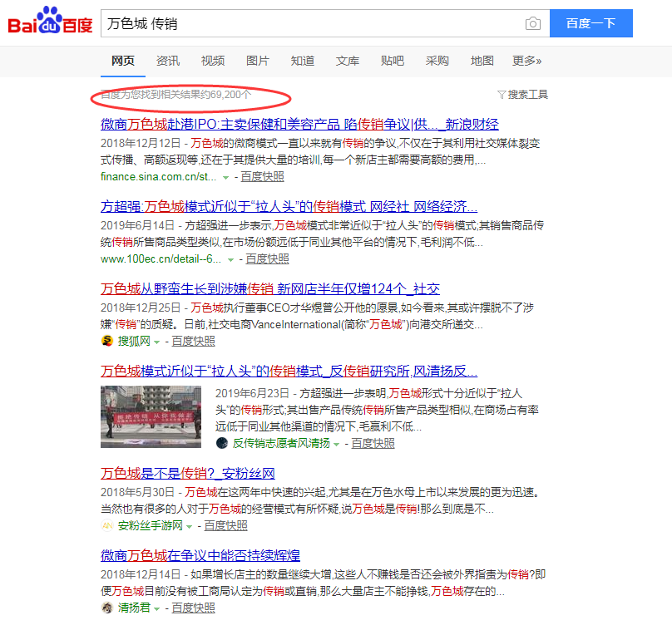Click the 清扬君 source link
The image size is (672, 630).
pos(134,608)
